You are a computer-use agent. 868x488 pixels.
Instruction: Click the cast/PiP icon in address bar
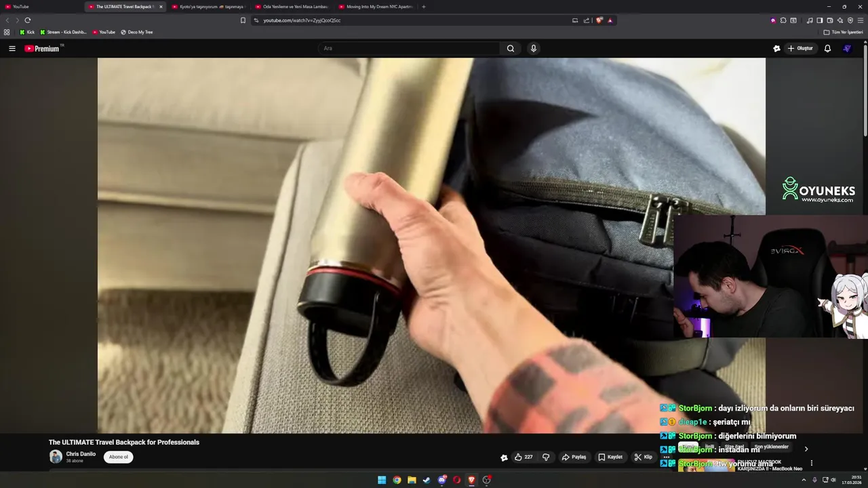pyautogui.click(x=575, y=20)
